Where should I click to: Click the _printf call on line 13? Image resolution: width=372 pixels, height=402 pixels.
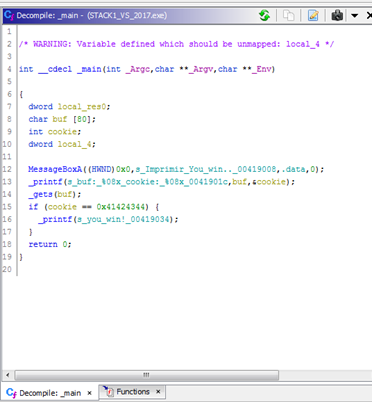pyautogui.click(x=45, y=182)
